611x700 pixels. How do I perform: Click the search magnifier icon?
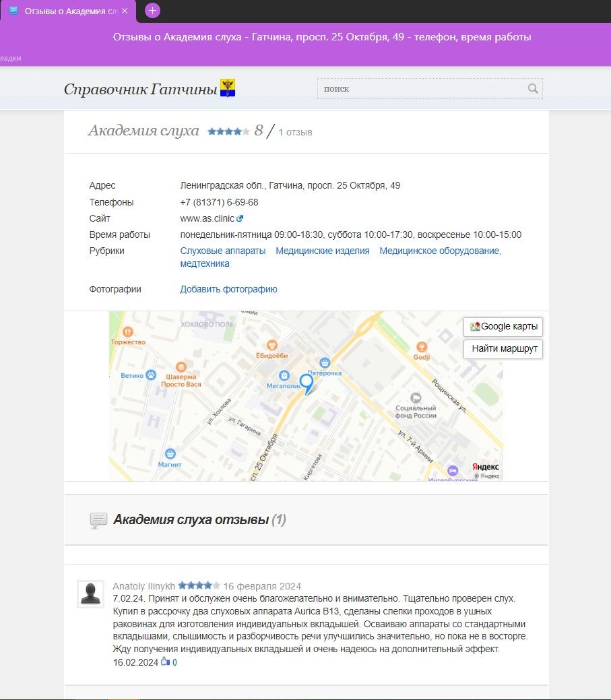coord(532,88)
